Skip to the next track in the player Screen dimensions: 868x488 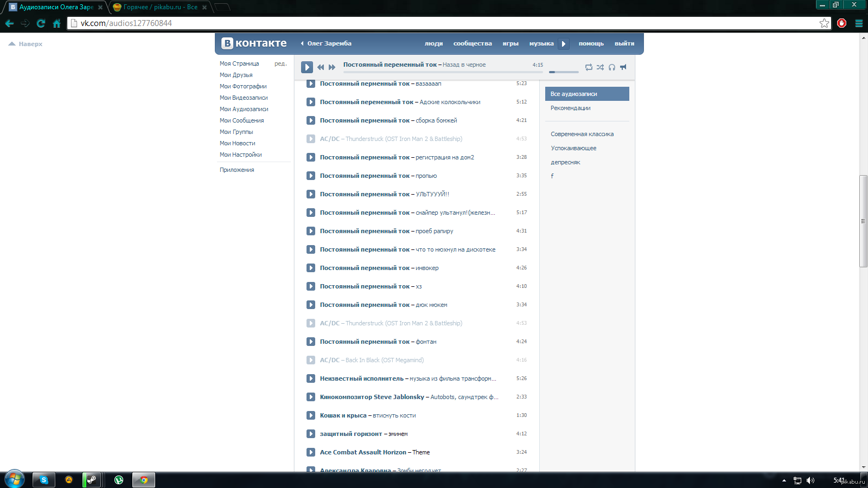click(x=332, y=67)
